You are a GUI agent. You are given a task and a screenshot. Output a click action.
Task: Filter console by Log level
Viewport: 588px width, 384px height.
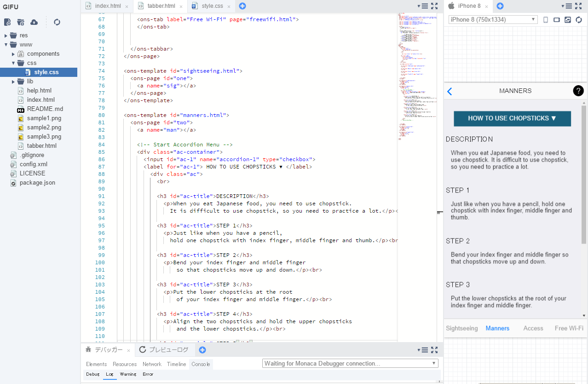110,374
